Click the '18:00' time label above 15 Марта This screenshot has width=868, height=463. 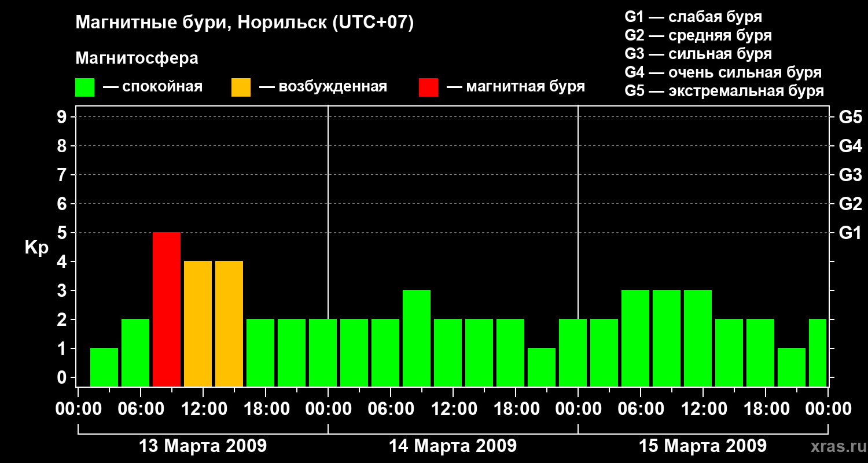[x=766, y=409]
